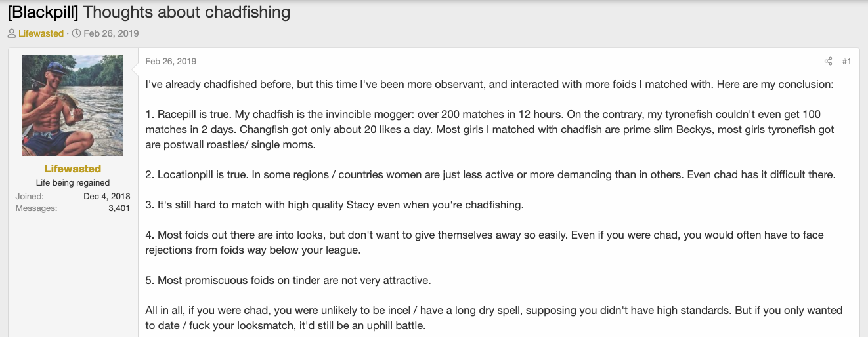This screenshot has height=337, width=868.
Task: Click numbered point 2 about Locationpill
Action: pyautogui.click(x=490, y=175)
